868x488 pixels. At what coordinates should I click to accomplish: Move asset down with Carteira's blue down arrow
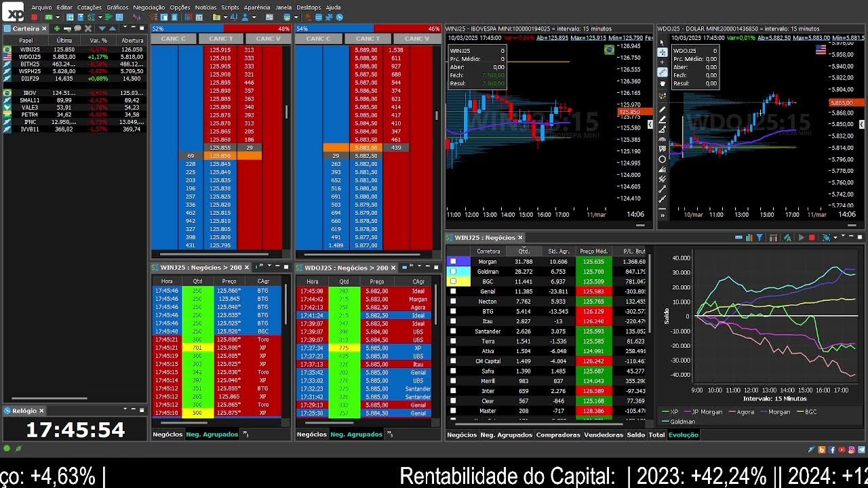(x=102, y=28)
